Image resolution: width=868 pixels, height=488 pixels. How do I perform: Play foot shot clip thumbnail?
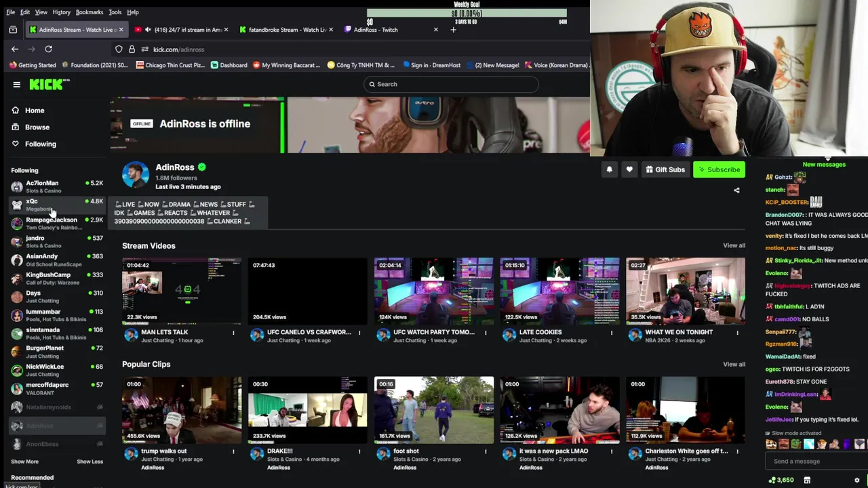coord(434,410)
